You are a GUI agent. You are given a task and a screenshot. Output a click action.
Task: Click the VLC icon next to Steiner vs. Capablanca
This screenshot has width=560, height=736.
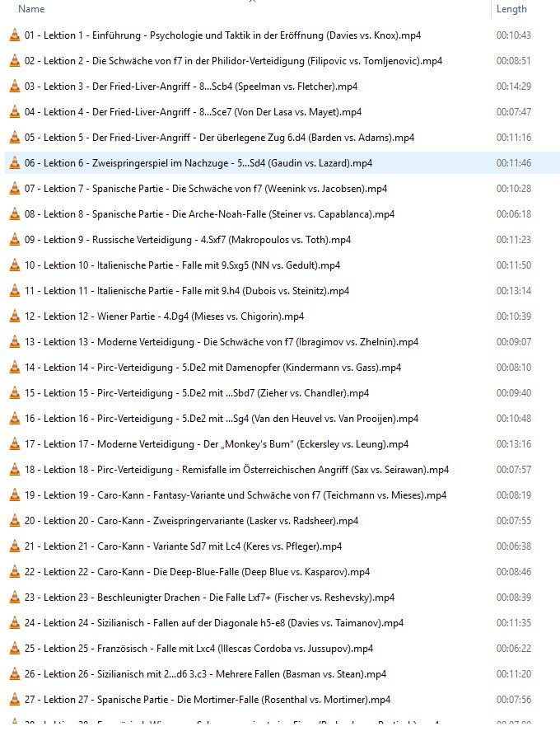coord(15,214)
